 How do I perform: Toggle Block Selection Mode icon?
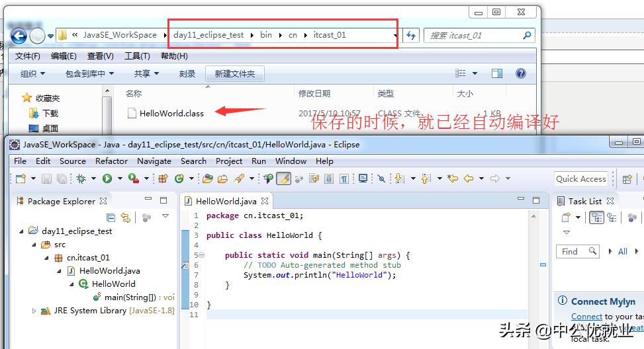pos(329,178)
